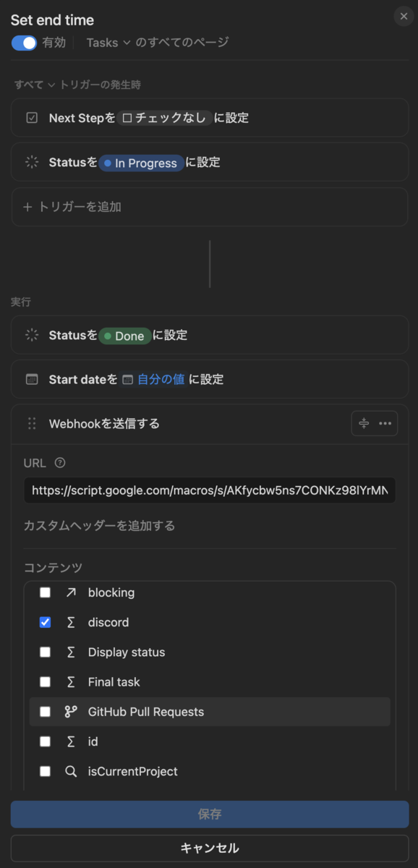Viewport: 418px width, 868px height.
Task: Check the Final task checkbox
Action: 45,682
